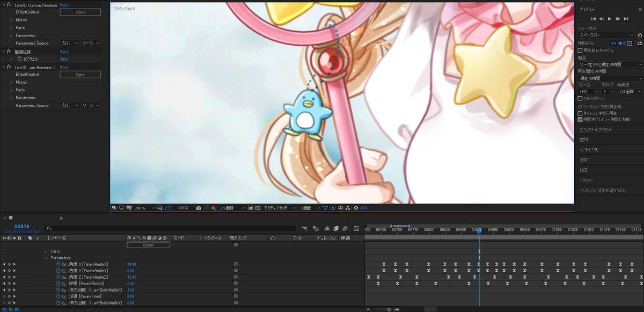The height and width of the screenshot is (312, 644).
Task: Click Open button for Live2D Cubism Renderer
Action: 80,12
